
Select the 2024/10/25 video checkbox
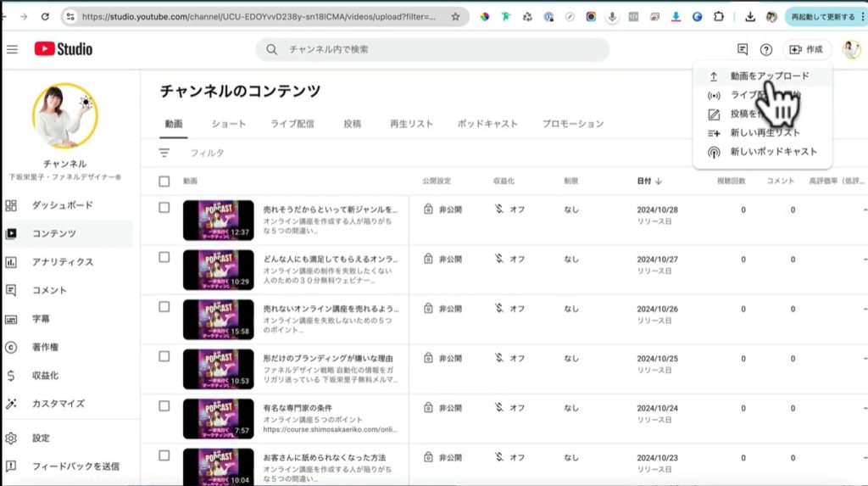[164, 357]
